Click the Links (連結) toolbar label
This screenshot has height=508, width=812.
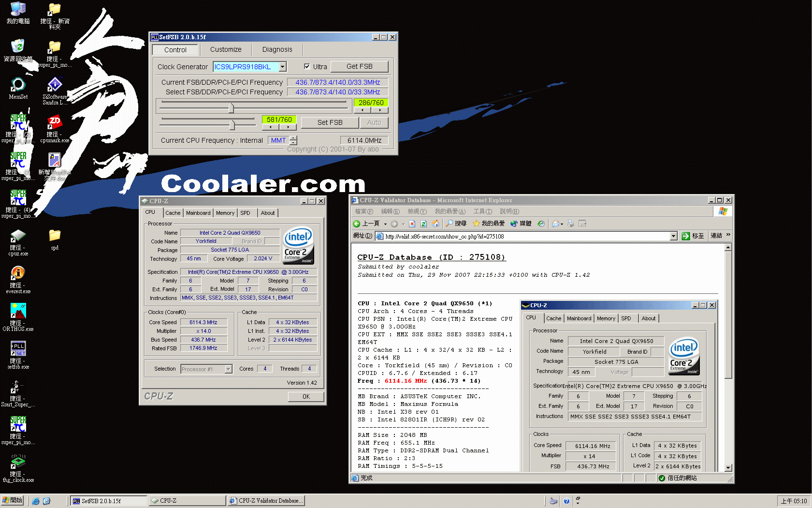(716, 236)
